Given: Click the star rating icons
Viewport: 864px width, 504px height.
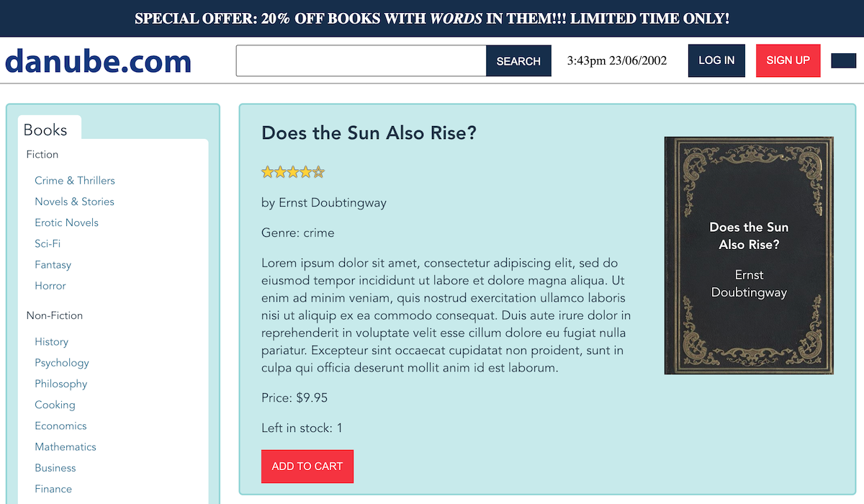Looking at the screenshot, I should click(293, 172).
